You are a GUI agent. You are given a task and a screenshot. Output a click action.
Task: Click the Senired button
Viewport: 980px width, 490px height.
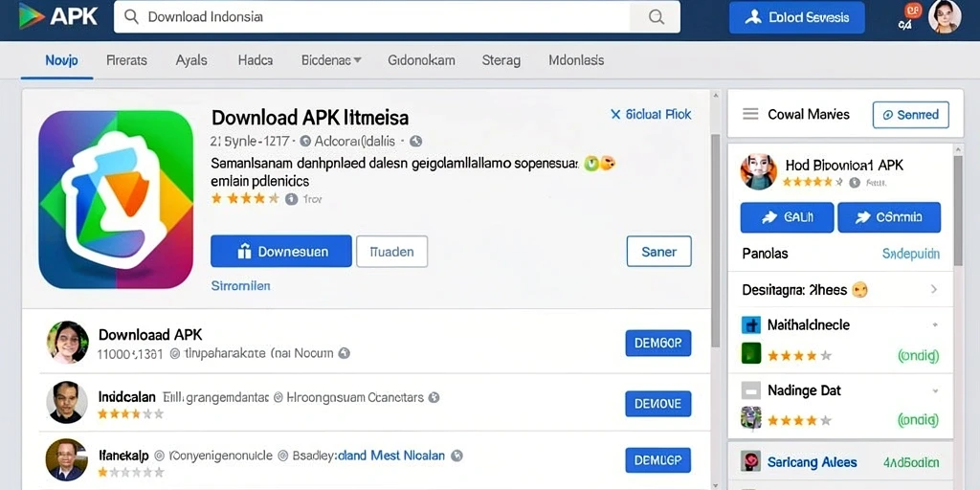911,115
